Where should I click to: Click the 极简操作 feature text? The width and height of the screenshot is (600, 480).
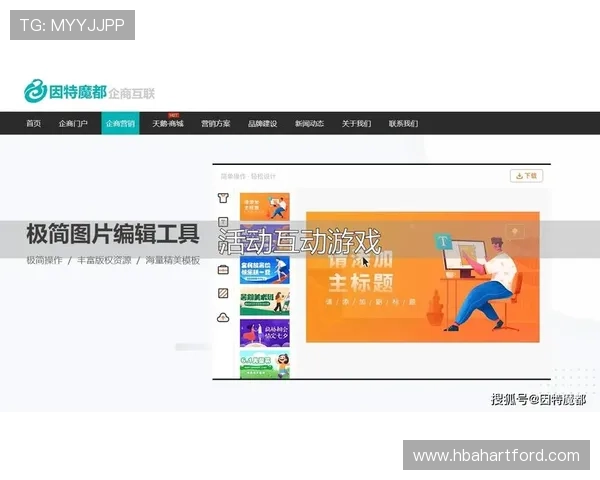tap(44, 260)
